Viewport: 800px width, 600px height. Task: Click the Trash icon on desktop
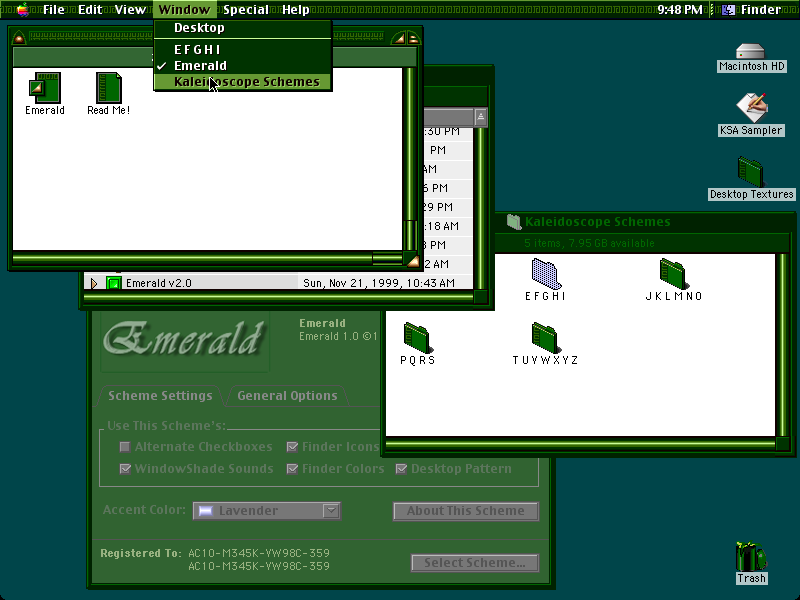pos(751,556)
